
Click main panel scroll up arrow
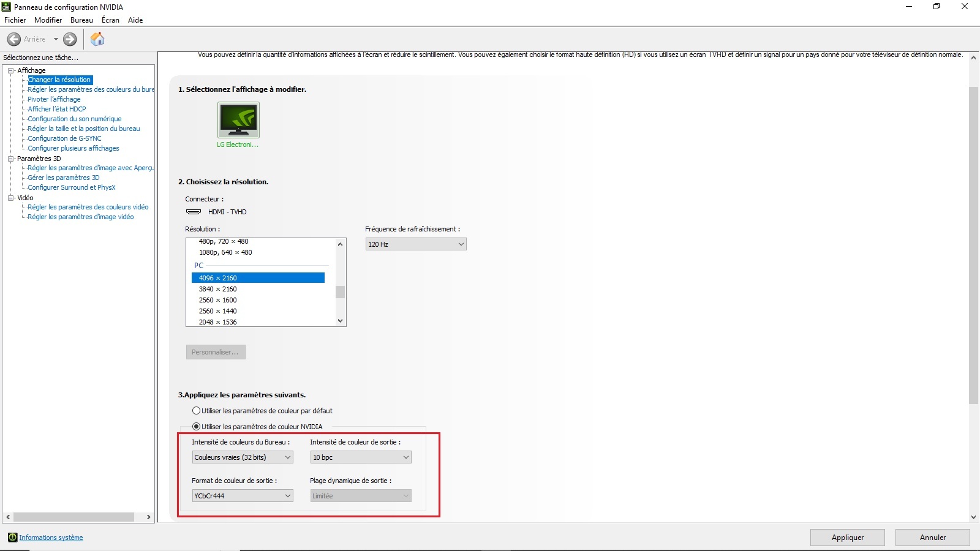[x=974, y=57]
